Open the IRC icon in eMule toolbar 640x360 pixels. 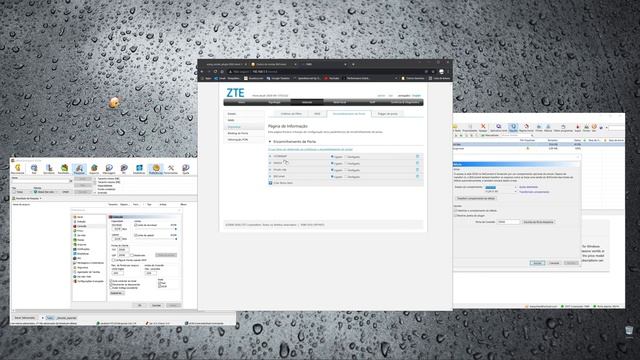click(124, 168)
